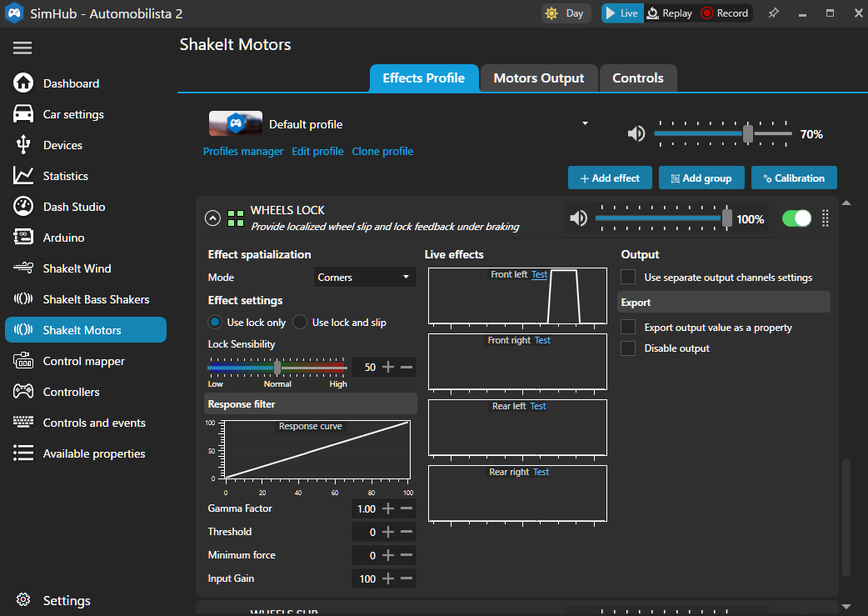Click the Controls and events keyboard icon
Viewport: 868px width, 616px height.
[x=23, y=422]
